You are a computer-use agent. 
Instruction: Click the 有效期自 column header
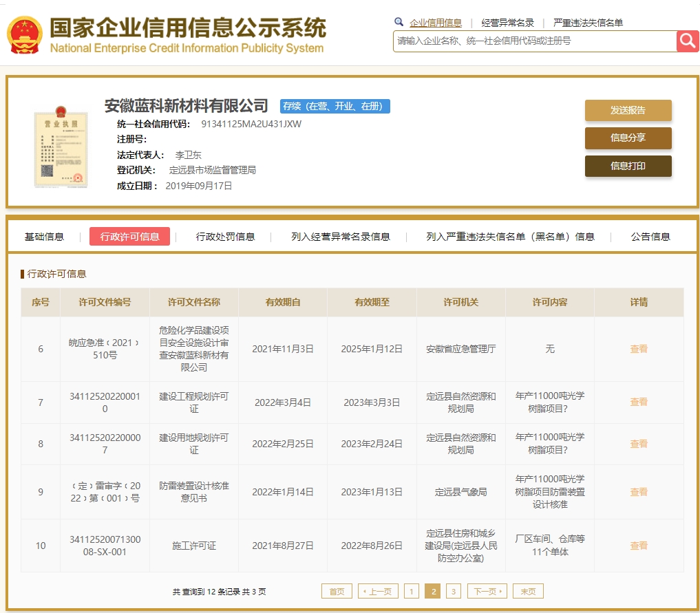(283, 303)
